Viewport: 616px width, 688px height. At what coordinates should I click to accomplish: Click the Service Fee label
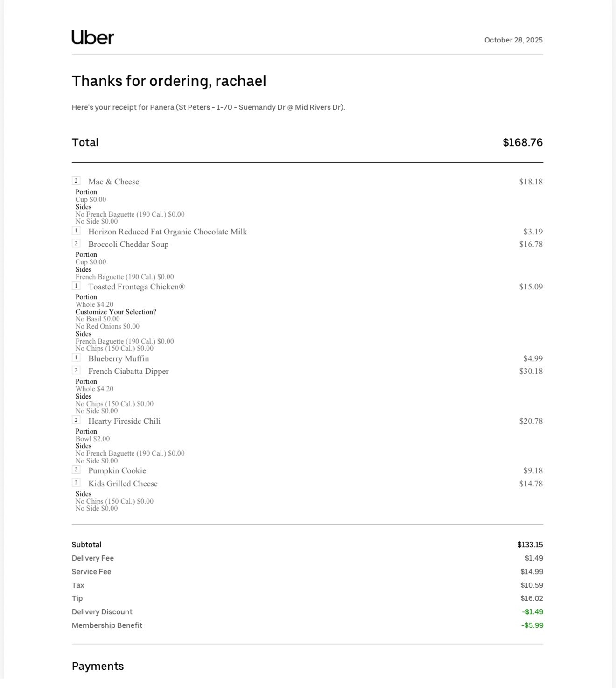[91, 572]
